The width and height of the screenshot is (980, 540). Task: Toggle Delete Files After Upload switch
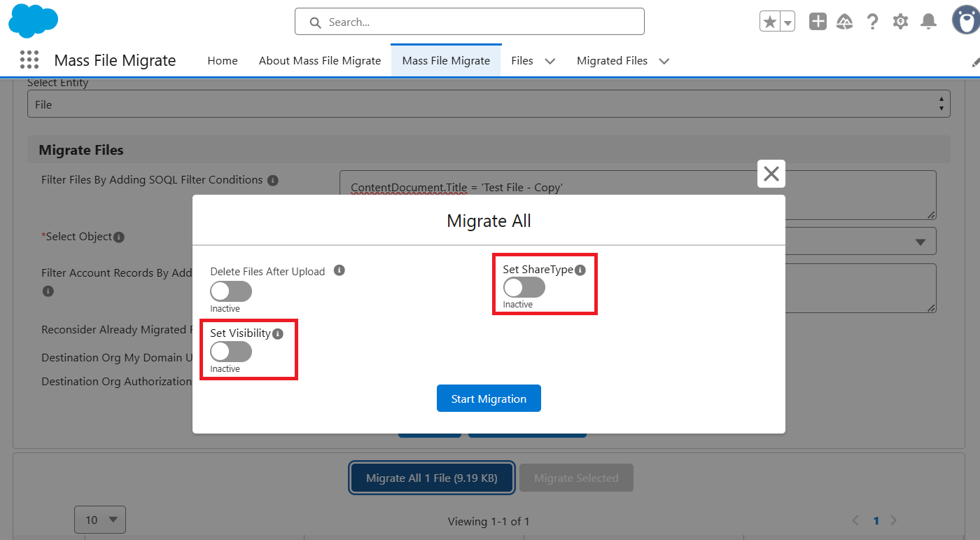(231, 291)
